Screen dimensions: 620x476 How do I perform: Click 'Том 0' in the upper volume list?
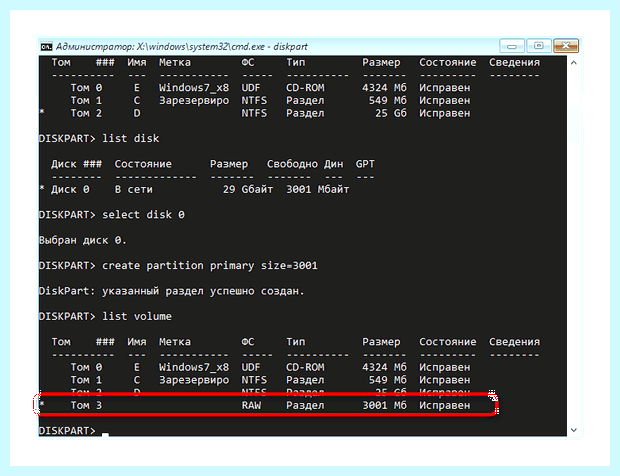pyautogui.click(x=86, y=88)
